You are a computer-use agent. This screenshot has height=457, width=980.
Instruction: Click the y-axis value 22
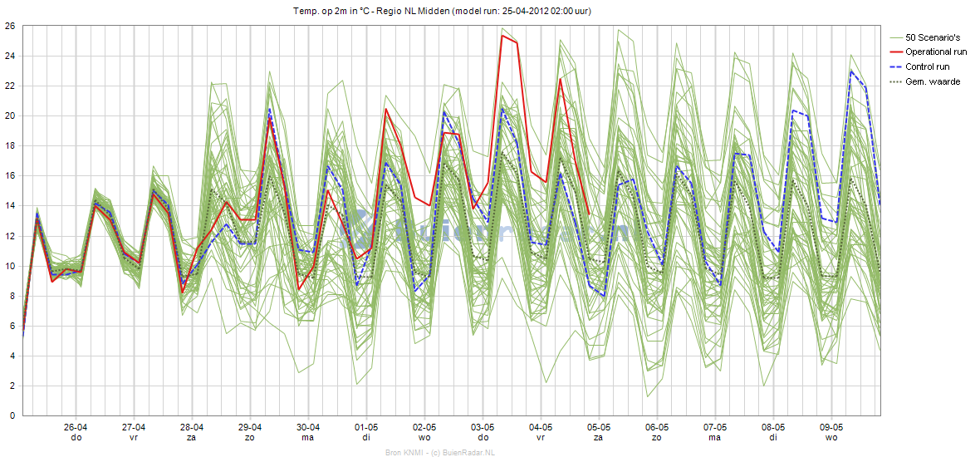click(10, 86)
